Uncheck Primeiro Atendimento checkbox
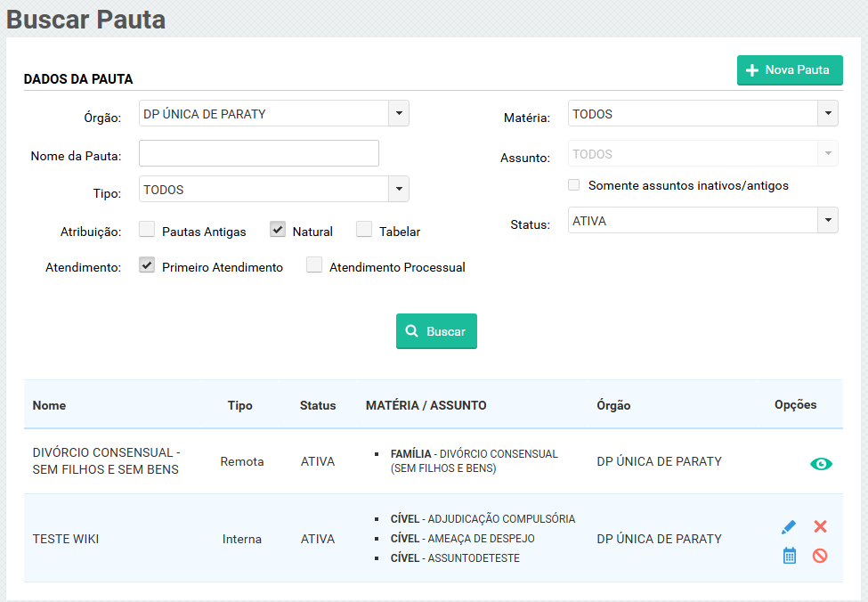 pyautogui.click(x=148, y=265)
